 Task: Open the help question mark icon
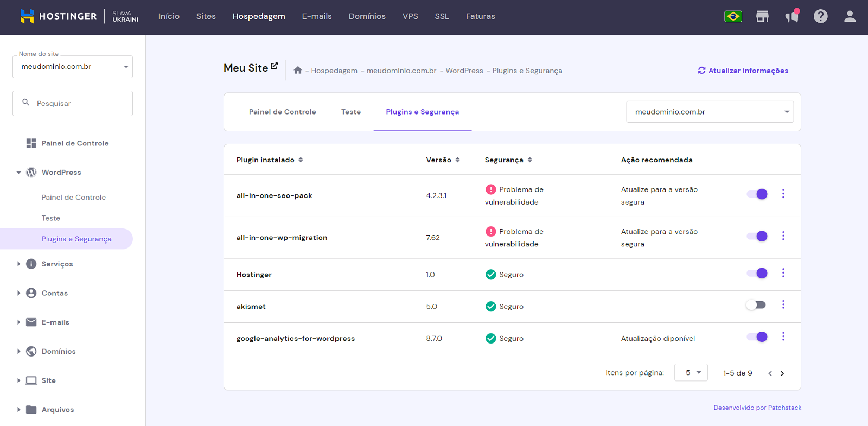821,16
